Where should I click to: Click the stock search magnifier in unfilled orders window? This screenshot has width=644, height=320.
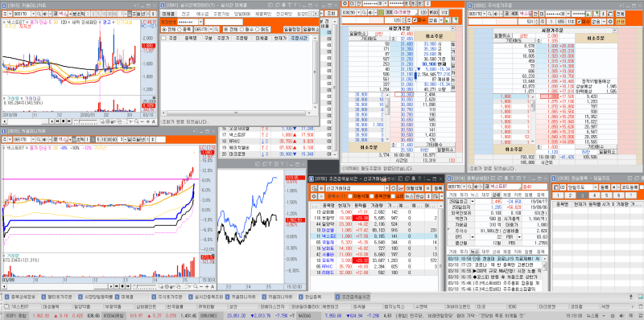pos(217,30)
